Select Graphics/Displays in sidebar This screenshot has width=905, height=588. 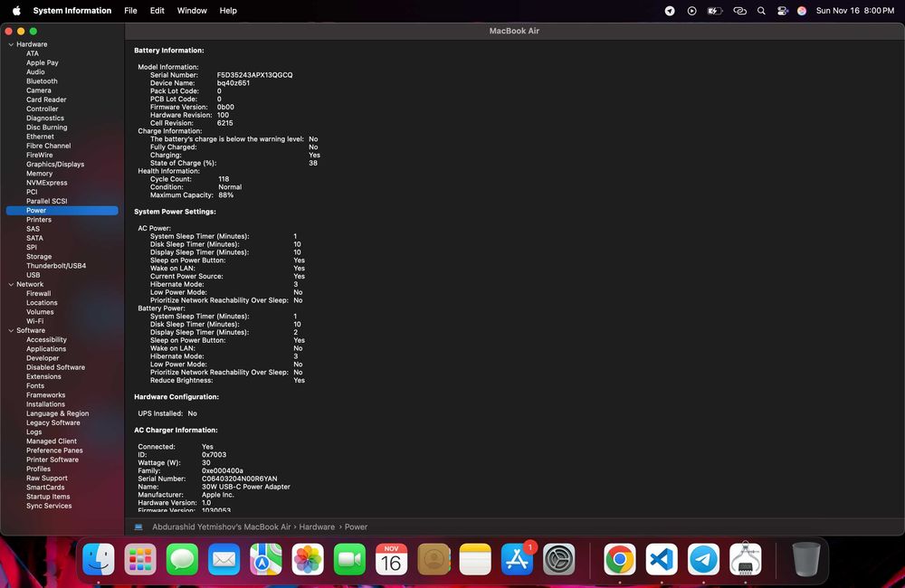[x=55, y=165]
